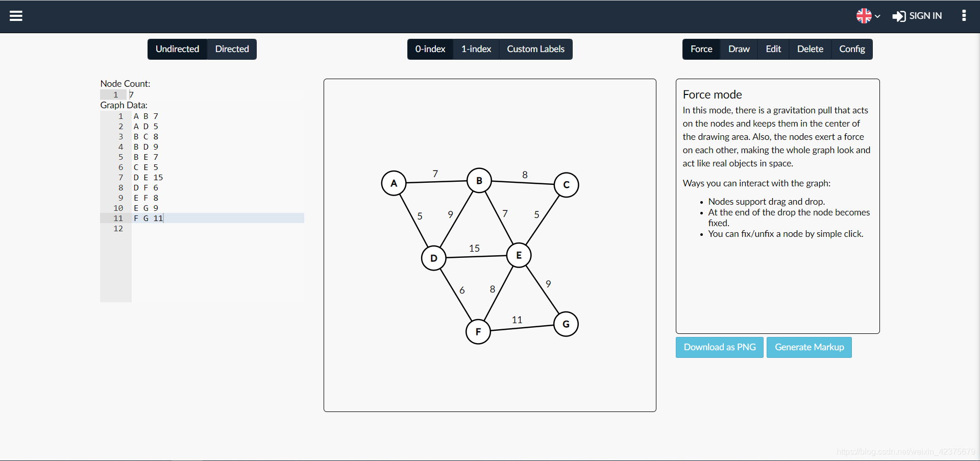
Task: Click the 'Force mode' heading
Action: click(712, 94)
